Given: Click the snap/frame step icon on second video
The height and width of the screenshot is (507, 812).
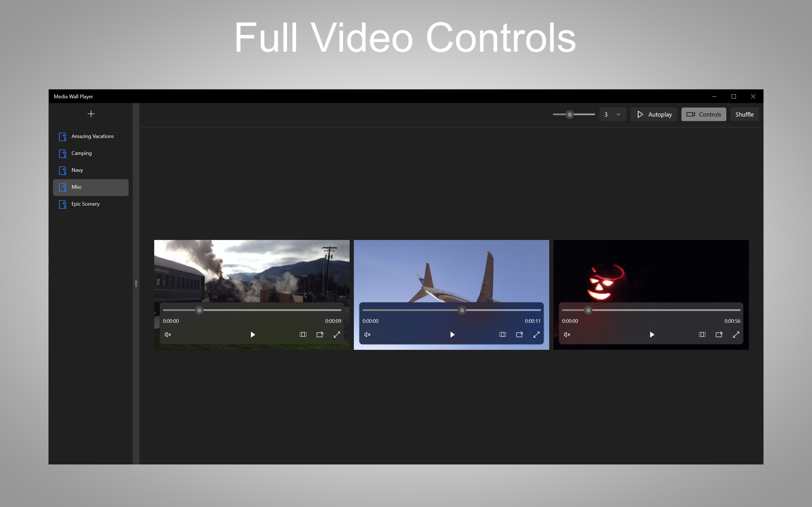Looking at the screenshot, I should pyautogui.click(x=501, y=334).
